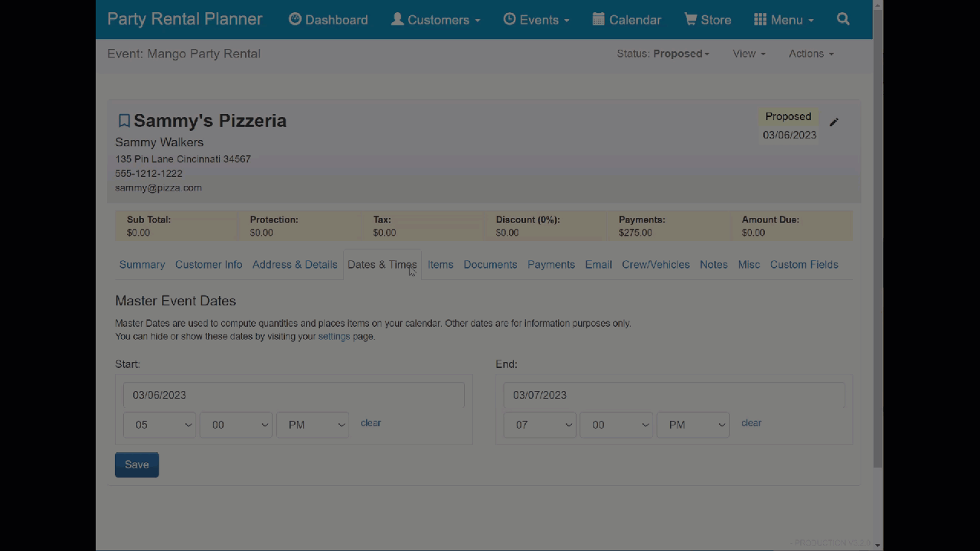This screenshot has width=980, height=551.
Task: Open the Address & Details tab
Action: 295,265
